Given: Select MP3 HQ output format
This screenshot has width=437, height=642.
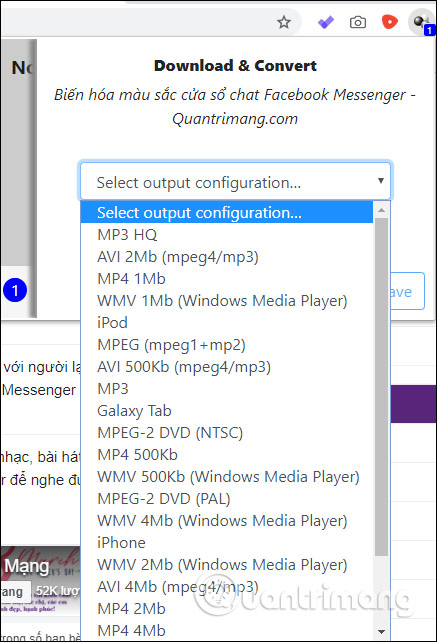Looking at the screenshot, I should click(227, 235).
